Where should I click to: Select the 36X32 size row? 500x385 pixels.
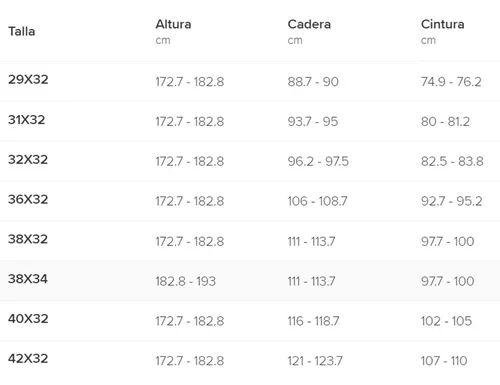[x=250, y=200]
